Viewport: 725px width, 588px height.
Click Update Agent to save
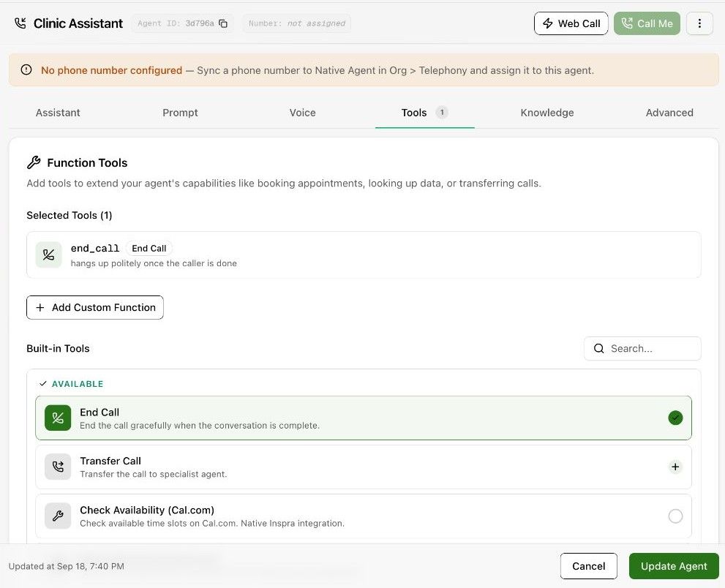[674, 566]
